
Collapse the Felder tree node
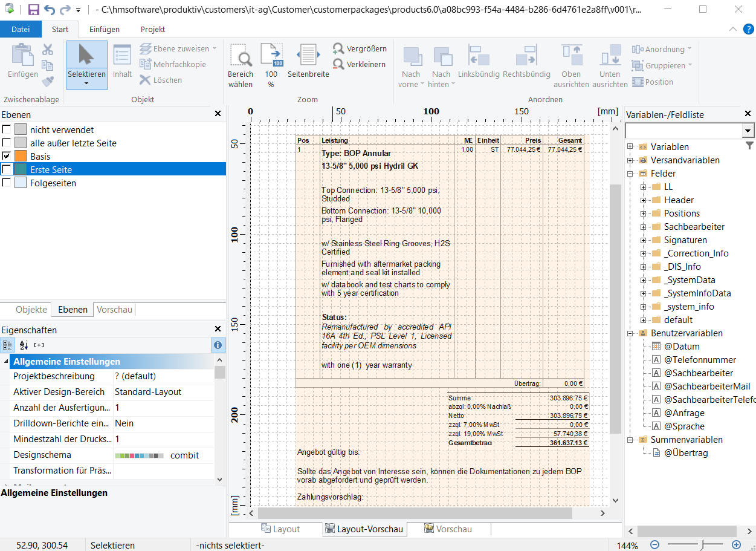coord(630,173)
